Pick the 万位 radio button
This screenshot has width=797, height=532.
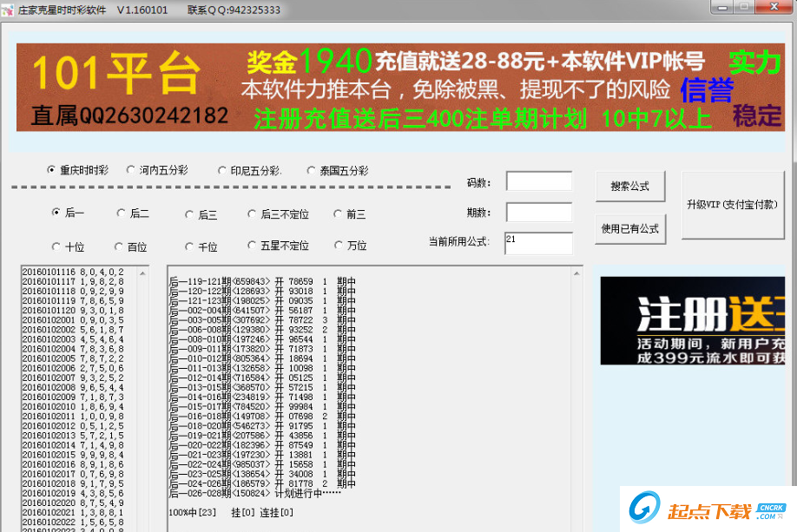tap(350, 246)
